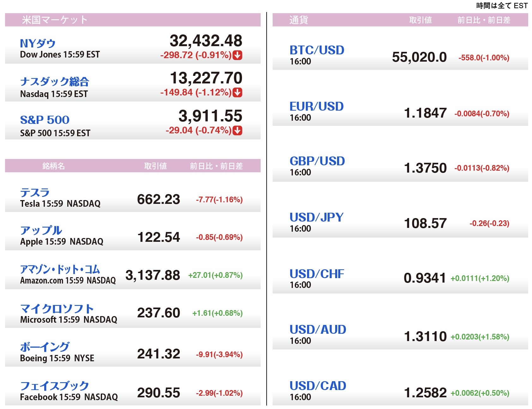The height and width of the screenshot is (409, 532).
Task: Open the EUR/USD currency pair
Action: (x=317, y=107)
